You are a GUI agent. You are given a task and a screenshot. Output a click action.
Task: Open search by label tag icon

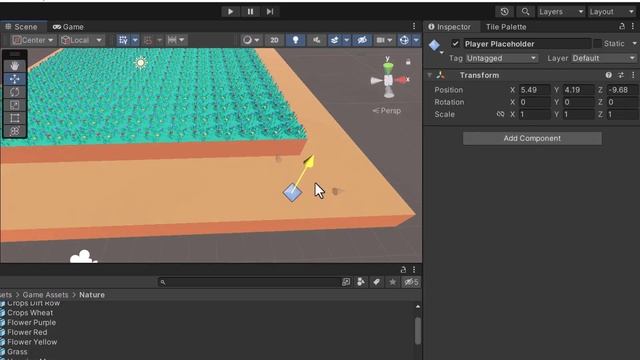pyautogui.click(x=377, y=282)
